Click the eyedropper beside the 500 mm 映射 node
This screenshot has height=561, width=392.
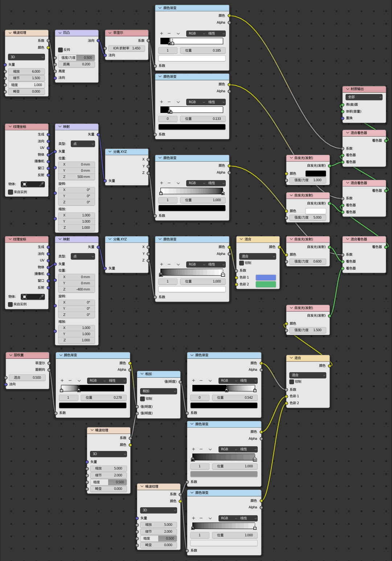point(42,184)
